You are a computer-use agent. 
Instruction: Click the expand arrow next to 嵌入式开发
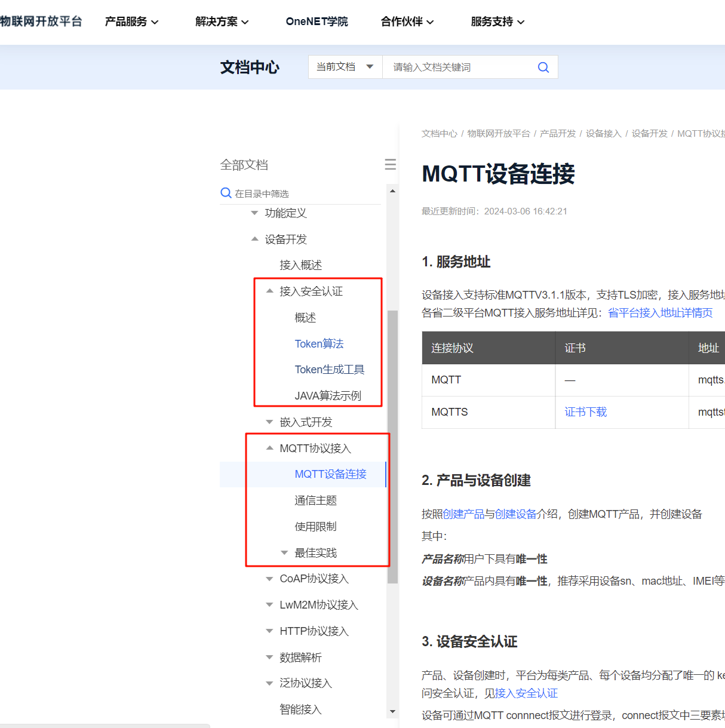269,422
